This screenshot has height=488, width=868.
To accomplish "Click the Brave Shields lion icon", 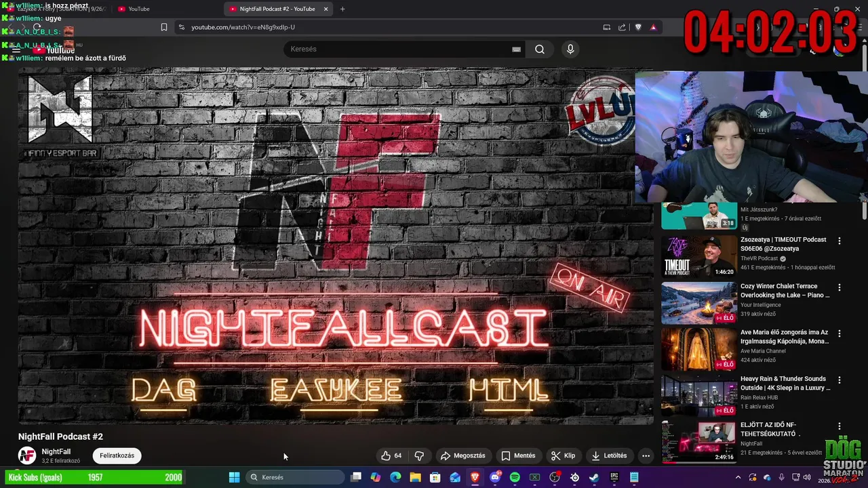I will tap(638, 27).
